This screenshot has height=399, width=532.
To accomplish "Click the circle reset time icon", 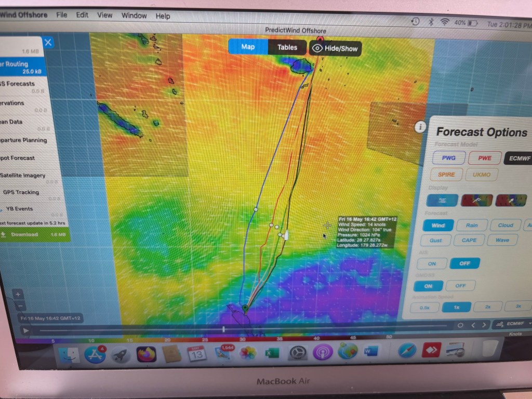I will point(460,325).
